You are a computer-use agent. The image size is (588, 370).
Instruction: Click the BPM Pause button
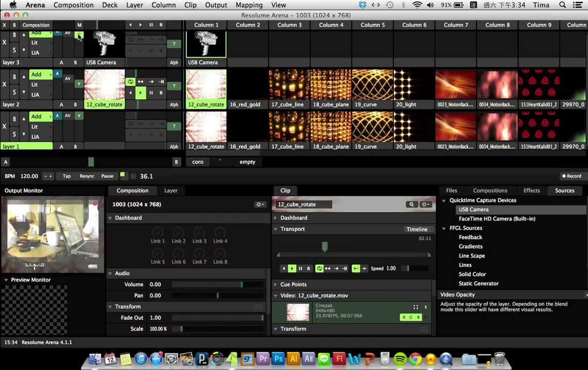(107, 176)
